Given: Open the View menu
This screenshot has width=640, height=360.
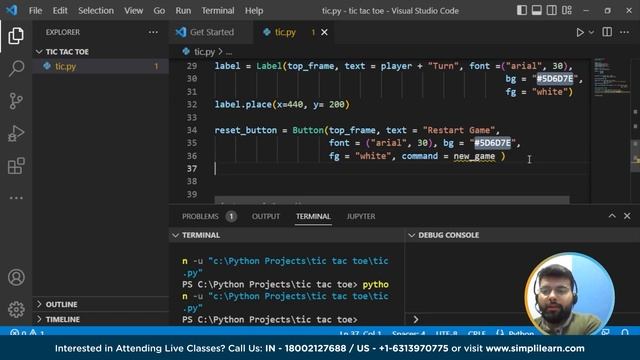Looking at the screenshot, I should (133, 11).
